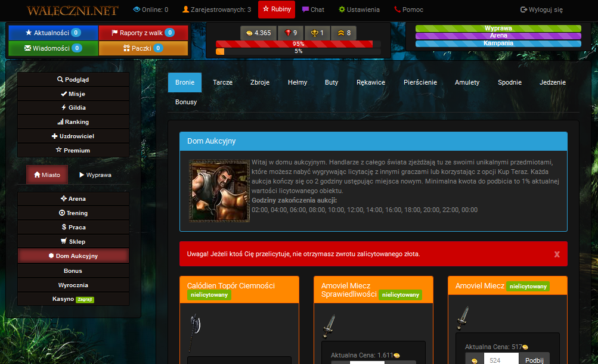Click the Amoviel Miecz Sprawiedliwości sword icon

coord(329,326)
